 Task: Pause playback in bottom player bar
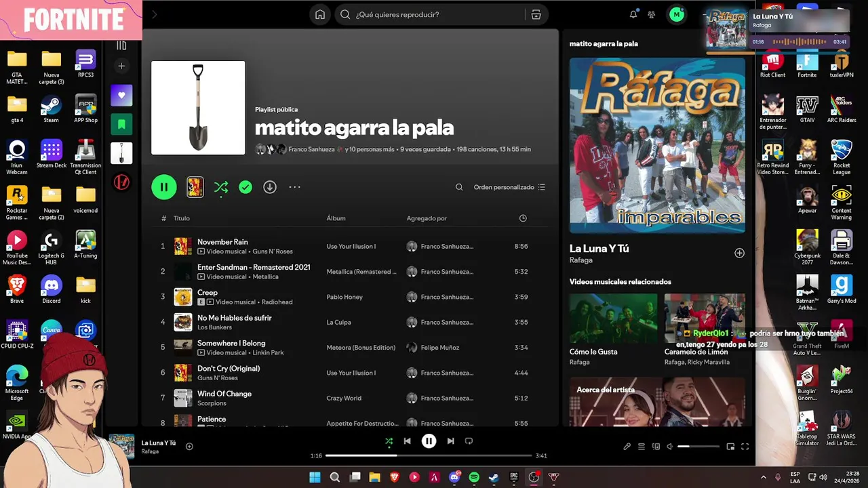click(429, 441)
